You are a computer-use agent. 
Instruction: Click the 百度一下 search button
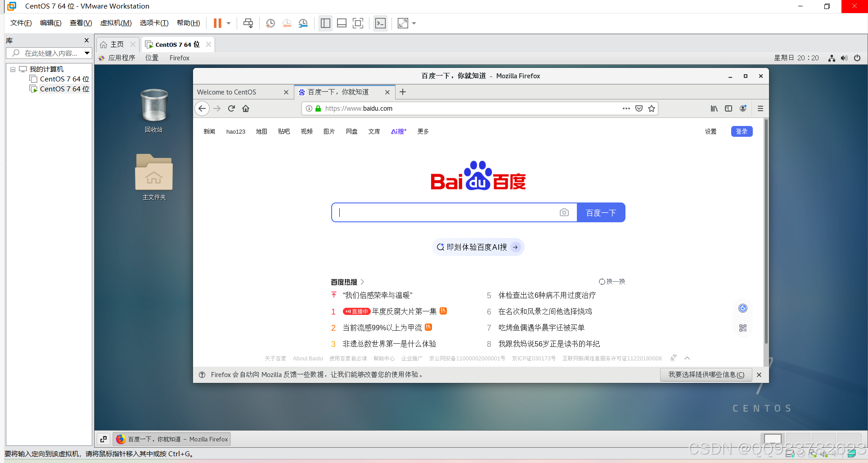[601, 212]
